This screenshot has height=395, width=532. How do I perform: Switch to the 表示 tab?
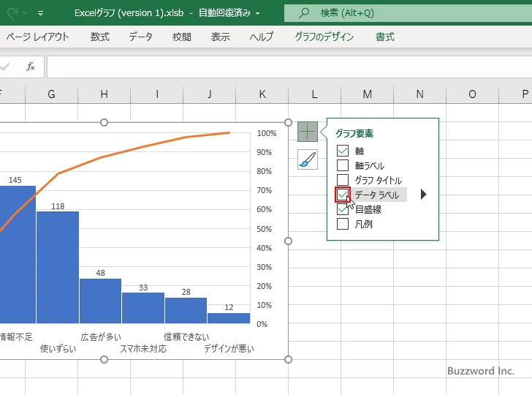[x=221, y=37]
